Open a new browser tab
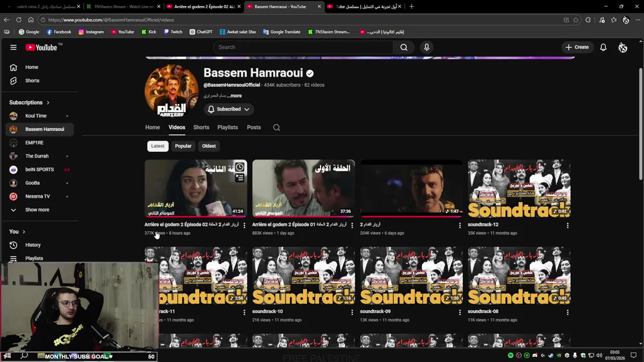 [412, 7]
